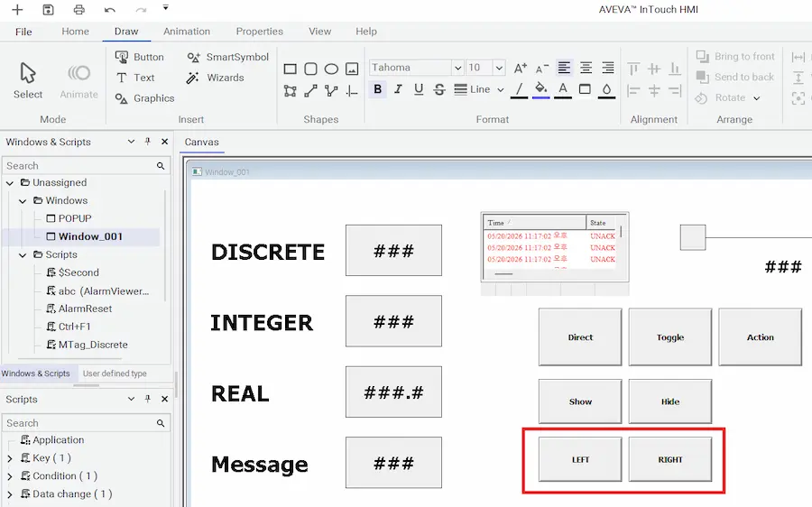Open the Rotate dropdown arrow
812x507 pixels.
[x=757, y=98]
